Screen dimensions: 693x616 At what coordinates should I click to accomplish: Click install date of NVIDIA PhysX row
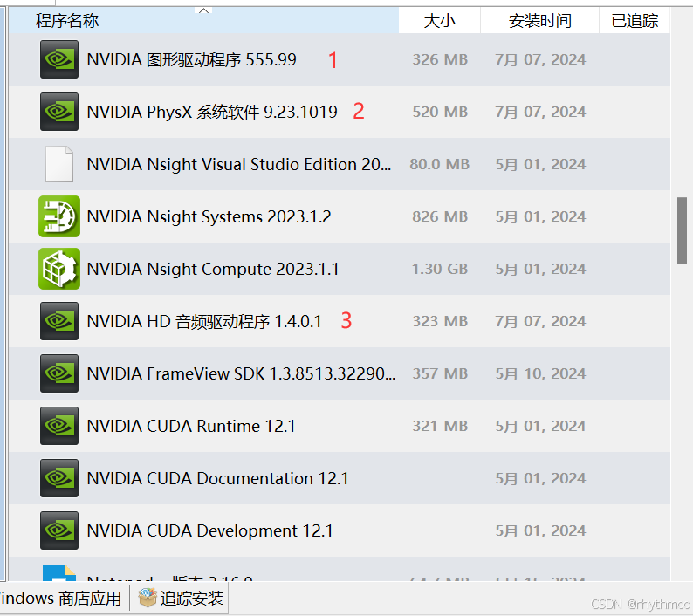click(x=540, y=112)
